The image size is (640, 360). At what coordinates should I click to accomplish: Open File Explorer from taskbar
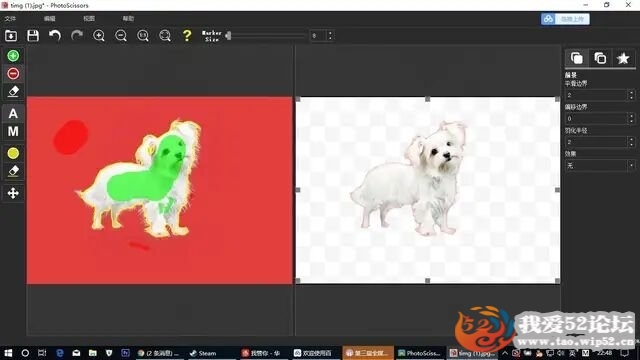(x=93, y=353)
